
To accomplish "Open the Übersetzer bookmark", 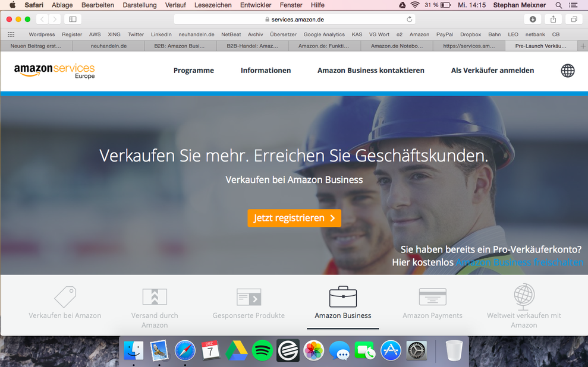I will [283, 34].
